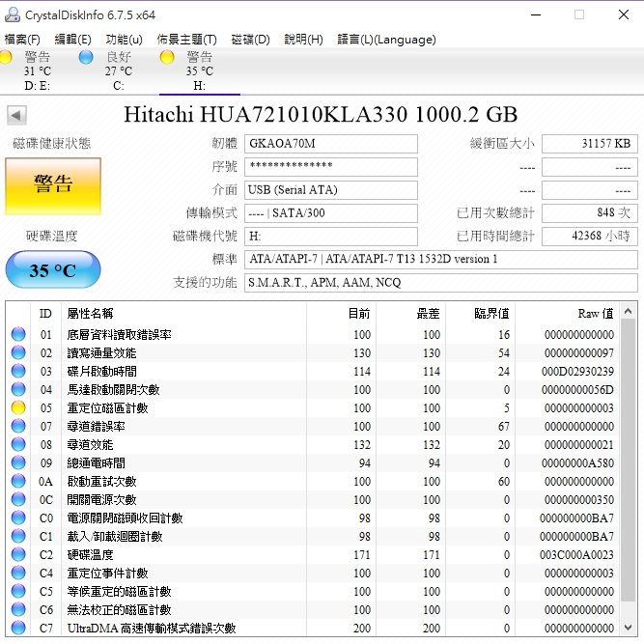Click the masked serial number field
This screenshot has width=644, height=644.
tap(331, 167)
